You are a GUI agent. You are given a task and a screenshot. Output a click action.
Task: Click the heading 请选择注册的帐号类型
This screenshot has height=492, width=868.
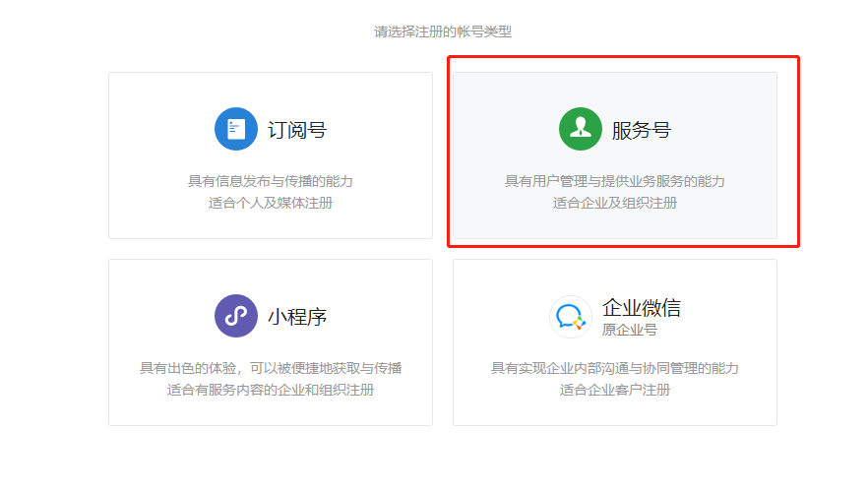443,31
